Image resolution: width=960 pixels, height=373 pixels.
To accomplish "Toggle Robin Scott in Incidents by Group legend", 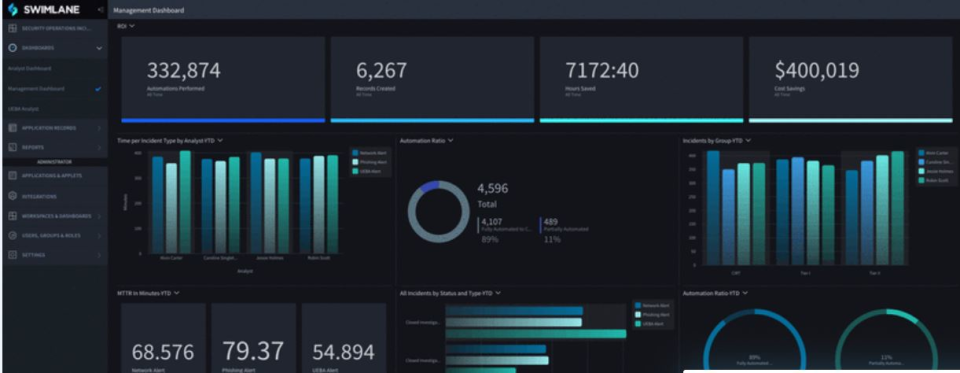I will pos(932,181).
